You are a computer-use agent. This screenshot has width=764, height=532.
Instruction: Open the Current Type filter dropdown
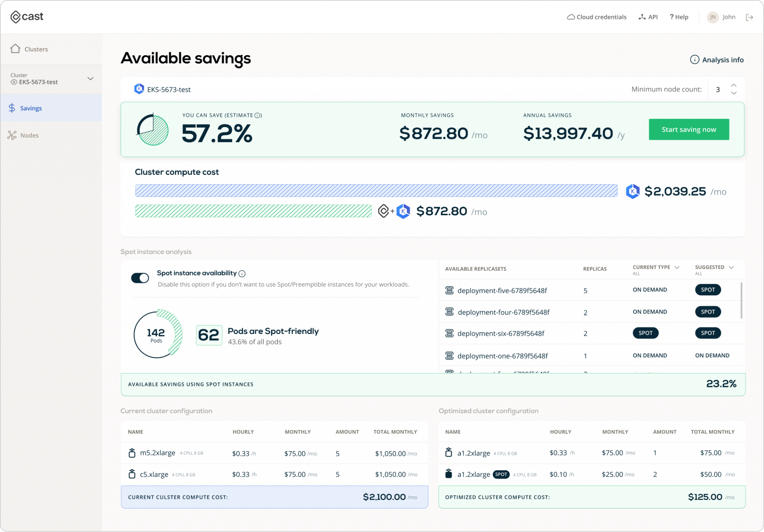point(677,267)
